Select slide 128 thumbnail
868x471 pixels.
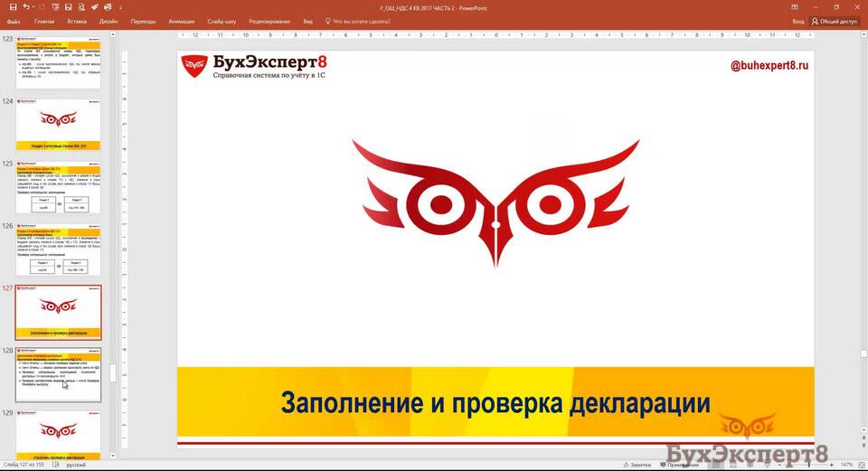pos(58,374)
